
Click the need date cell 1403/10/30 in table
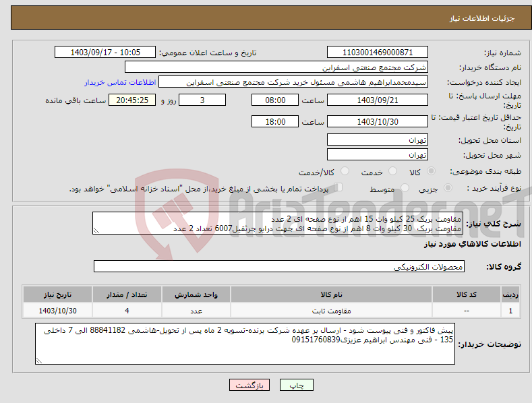click(x=58, y=311)
